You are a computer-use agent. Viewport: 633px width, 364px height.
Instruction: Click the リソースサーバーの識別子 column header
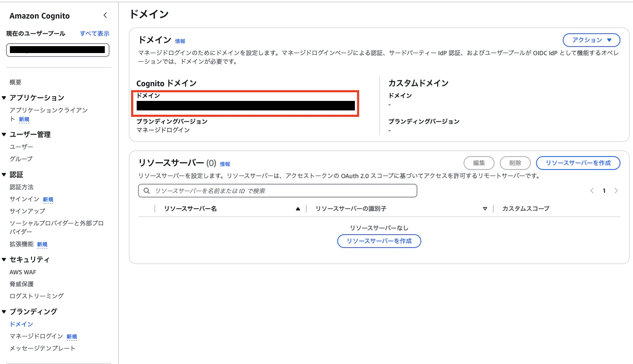coord(351,209)
